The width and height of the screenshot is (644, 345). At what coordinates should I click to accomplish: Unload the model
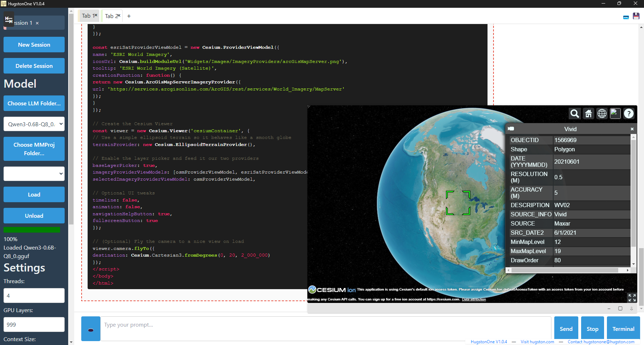point(34,216)
